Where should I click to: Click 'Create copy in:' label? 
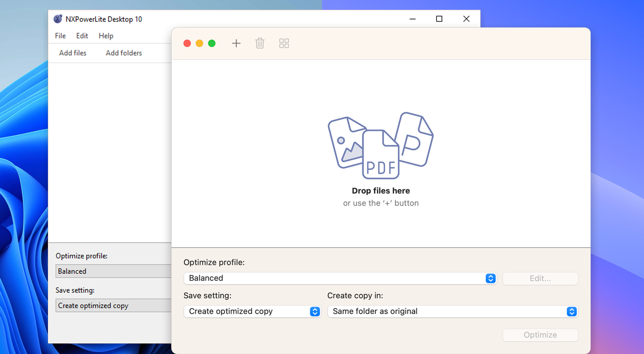355,296
